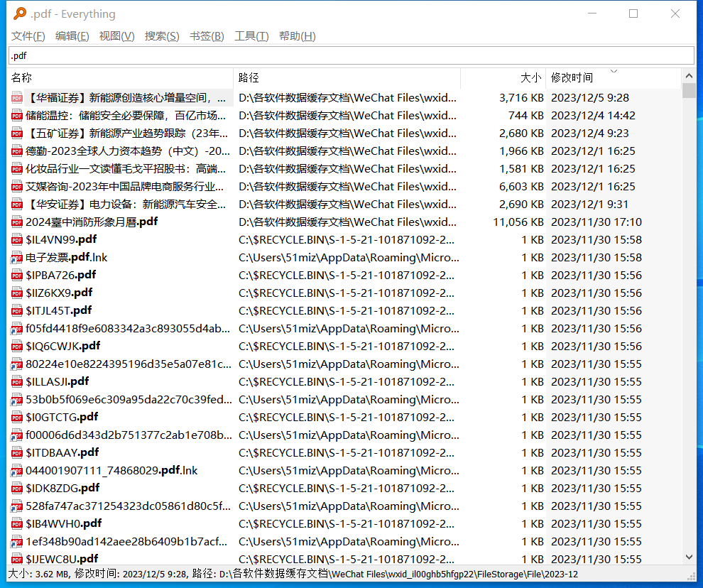Click PDF icon of 化妆品行业 file
Screen dimensions: 703x588
click(17, 169)
